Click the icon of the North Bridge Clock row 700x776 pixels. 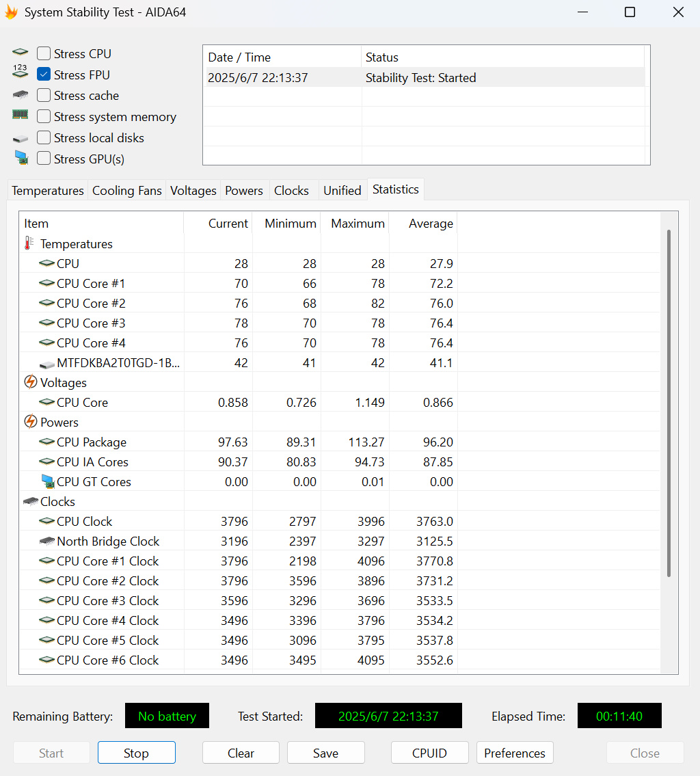coord(46,540)
